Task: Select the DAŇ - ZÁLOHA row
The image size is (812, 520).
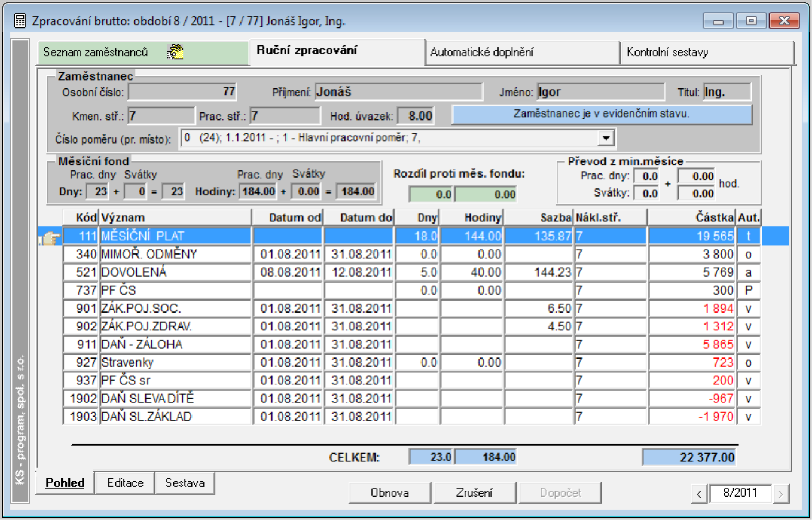Action: [413, 345]
